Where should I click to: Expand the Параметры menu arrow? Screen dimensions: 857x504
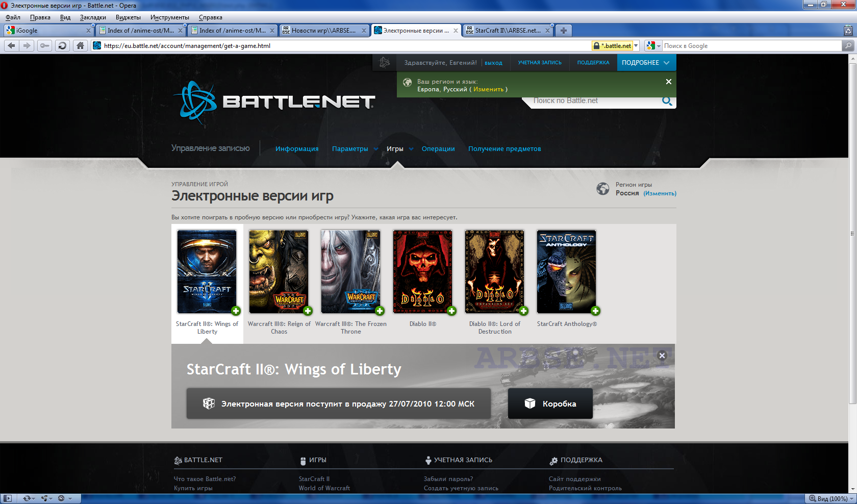tap(376, 149)
